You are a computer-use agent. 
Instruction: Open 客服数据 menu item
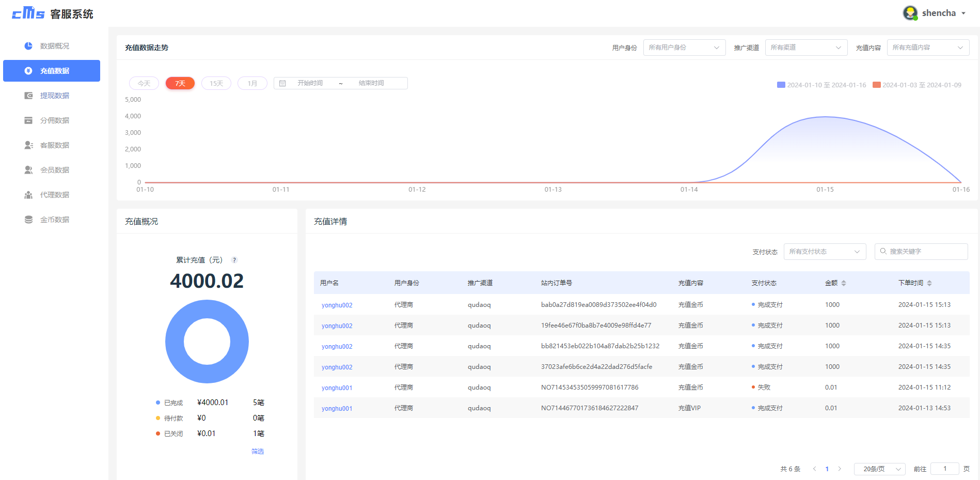click(x=52, y=145)
